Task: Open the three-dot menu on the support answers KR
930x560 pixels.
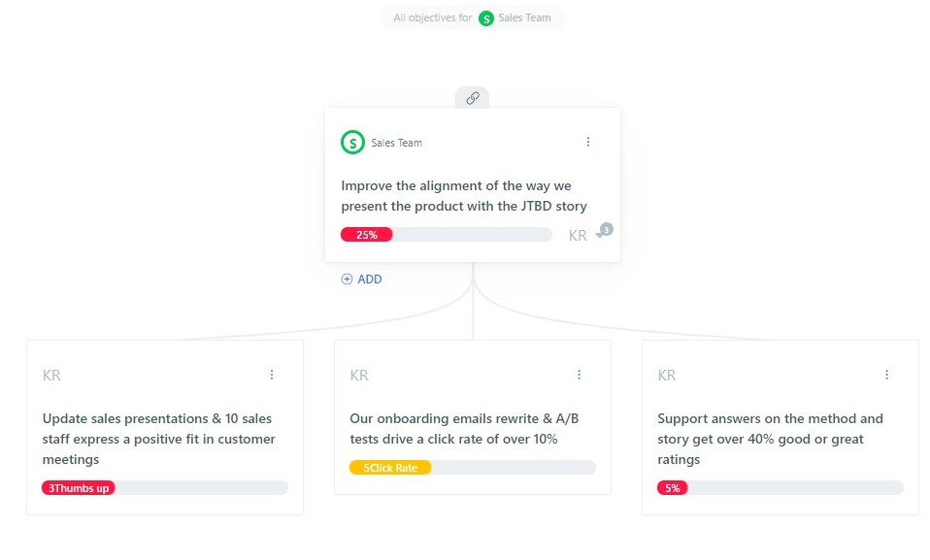Action: coord(886,375)
